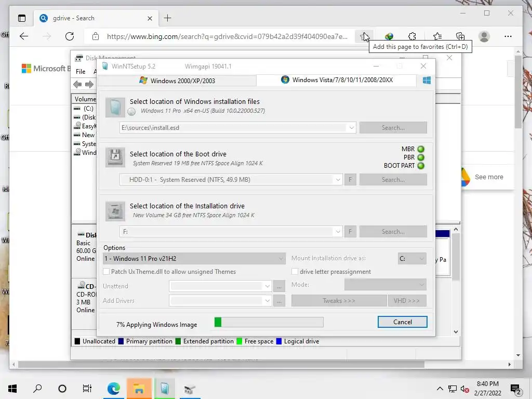Open Microsoft Edge from the taskbar

pos(114,389)
